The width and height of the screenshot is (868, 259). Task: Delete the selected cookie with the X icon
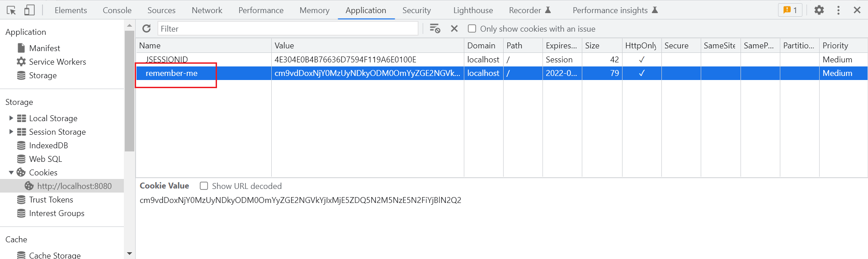click(454, 29)
